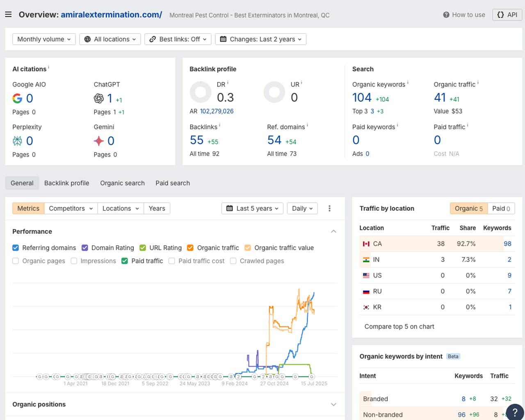Open the chart three-dot options menu
This screenshot has width=525, height=420.
coord(329,208)
